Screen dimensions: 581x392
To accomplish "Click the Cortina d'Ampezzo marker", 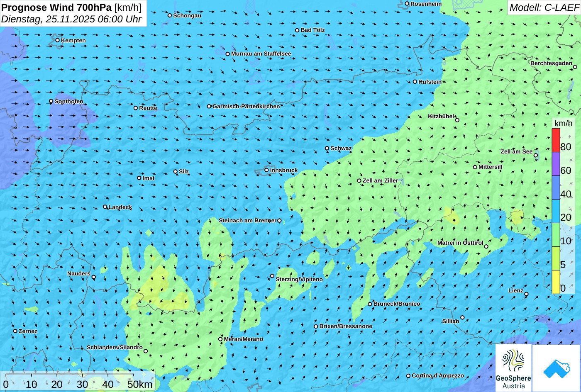I will [408, 376].
